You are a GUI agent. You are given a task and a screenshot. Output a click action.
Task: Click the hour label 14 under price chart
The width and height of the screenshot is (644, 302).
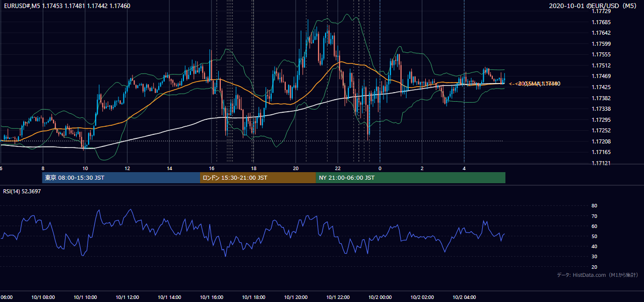(x=169, y=169)
